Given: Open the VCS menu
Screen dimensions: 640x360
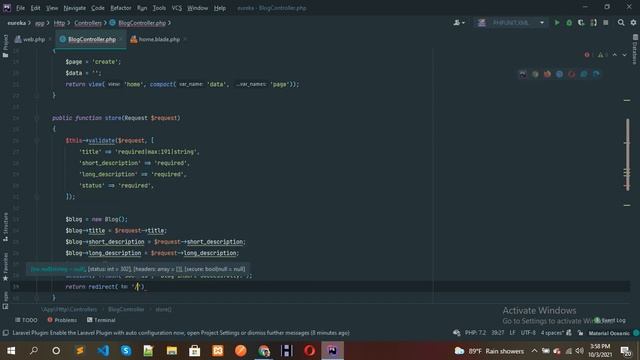Looking at the screenshot, I should [x=177, y=8].
